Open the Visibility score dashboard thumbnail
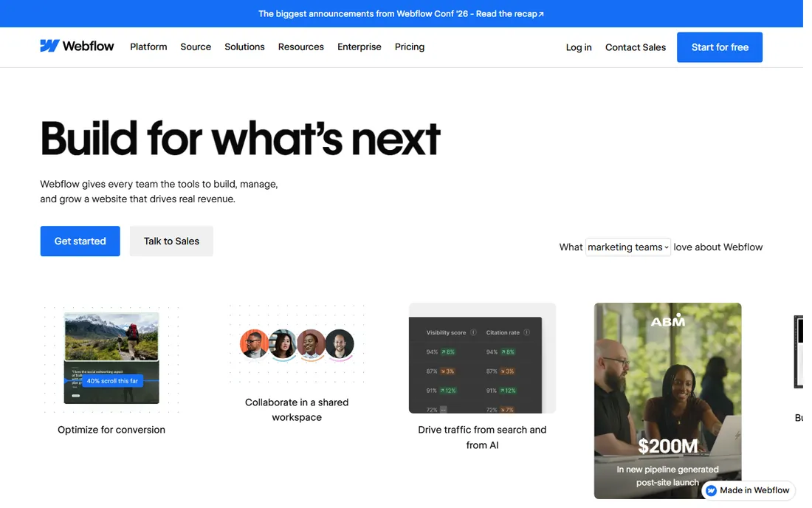Screen dimensions: 812x508 [x=482, y=358]
